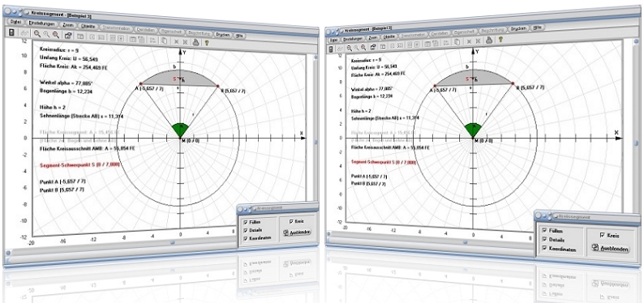Click the third magnifier icon in right toolbar
The image size is (644, 303).
363,47
